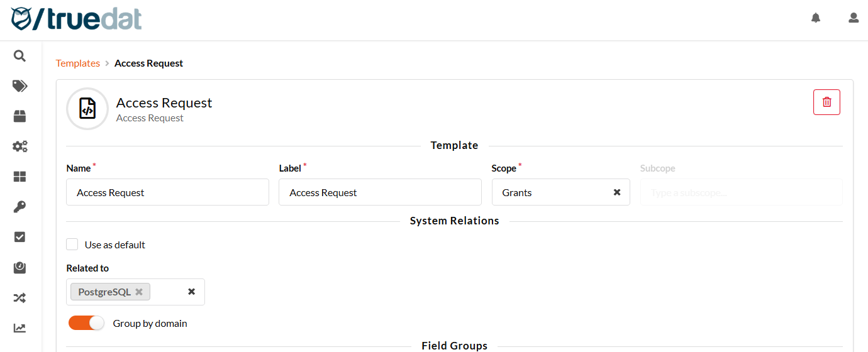Enable the Use as default checkbox

pos(72,245)
